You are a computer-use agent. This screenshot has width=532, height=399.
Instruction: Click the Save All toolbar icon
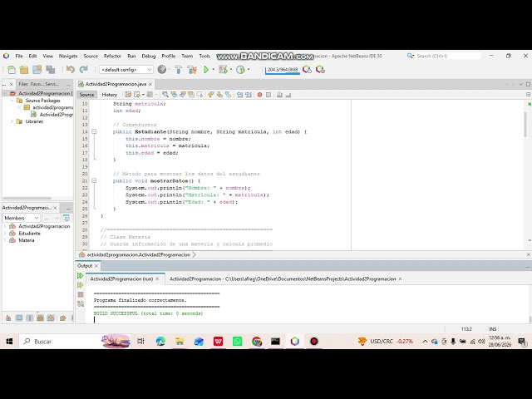pos(51,70)
